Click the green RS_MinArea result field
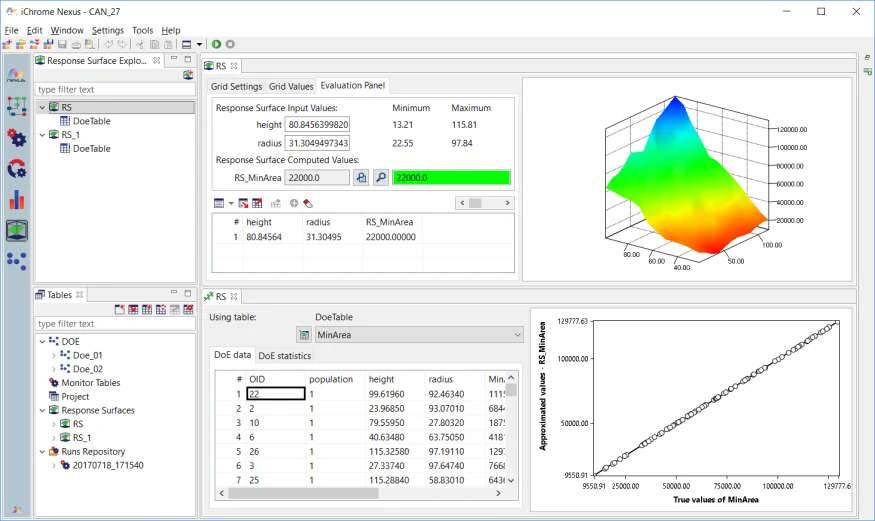The width and height of the screenshot is (875, 521). (451, 177)
